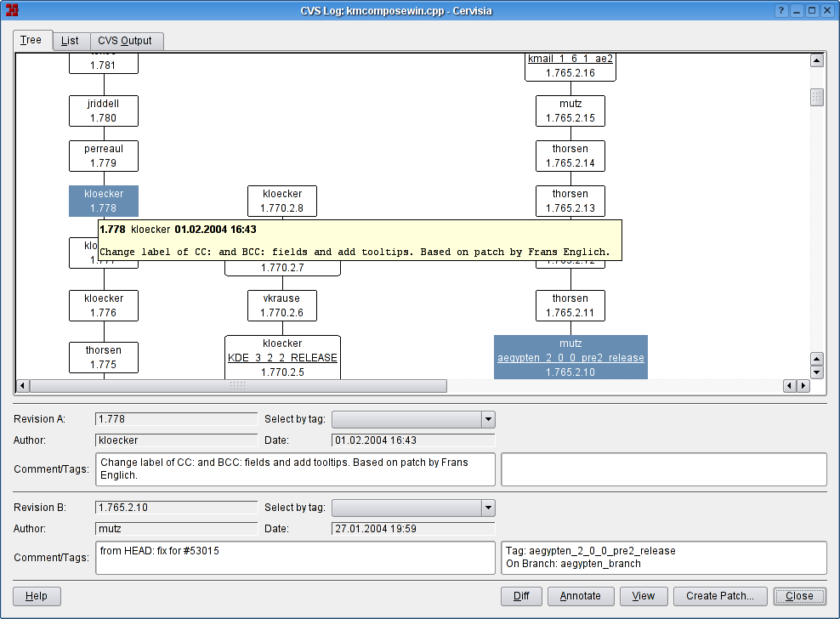The width and height of the screenshot is (840, 619).
Task: Open Revision A Select by tag dropdown
Action: pos(413,419)
